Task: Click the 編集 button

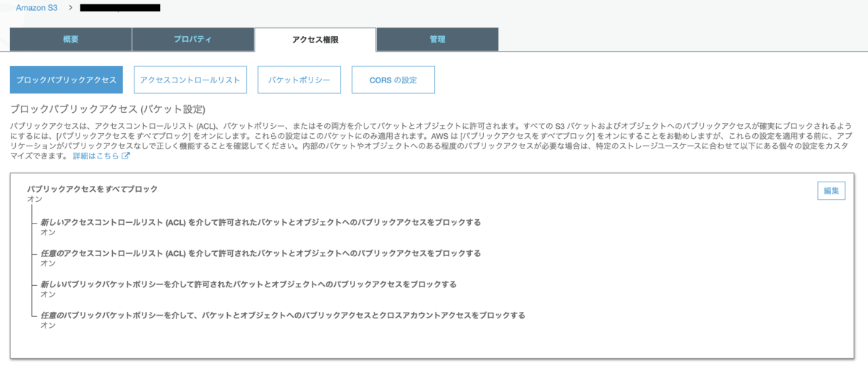Action: click(831, 191)
